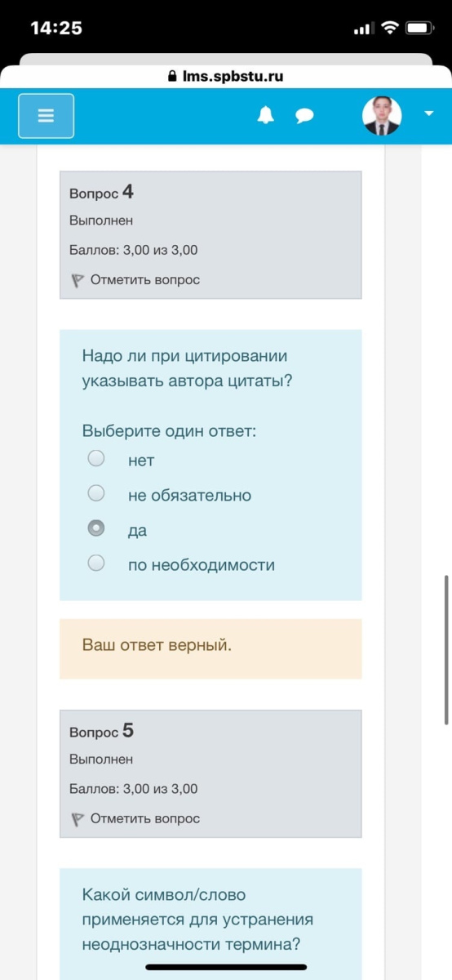
Task: Select the "по необходимости" radio option
Action: tap(96, 563)
